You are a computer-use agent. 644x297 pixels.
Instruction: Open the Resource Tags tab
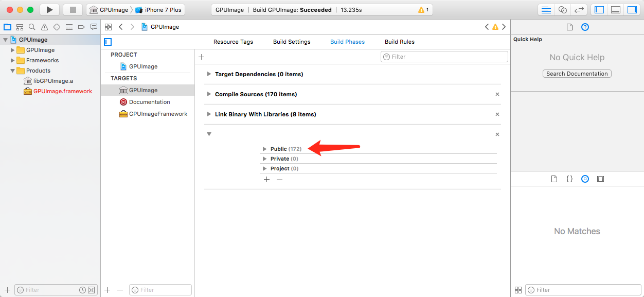(x=233, y=42)
